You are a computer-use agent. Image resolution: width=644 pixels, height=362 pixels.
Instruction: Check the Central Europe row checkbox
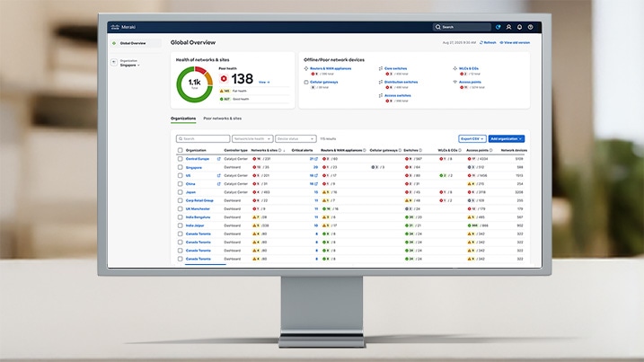(180, 158)
